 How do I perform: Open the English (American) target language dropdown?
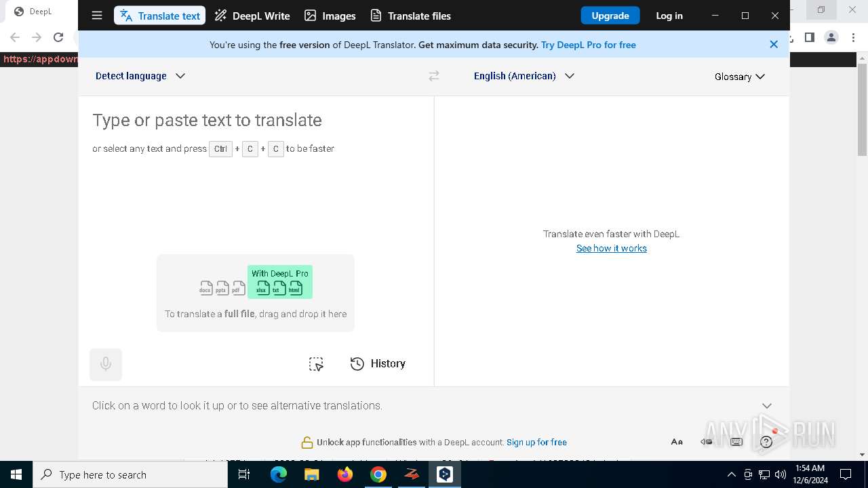[x=524, y=76]
